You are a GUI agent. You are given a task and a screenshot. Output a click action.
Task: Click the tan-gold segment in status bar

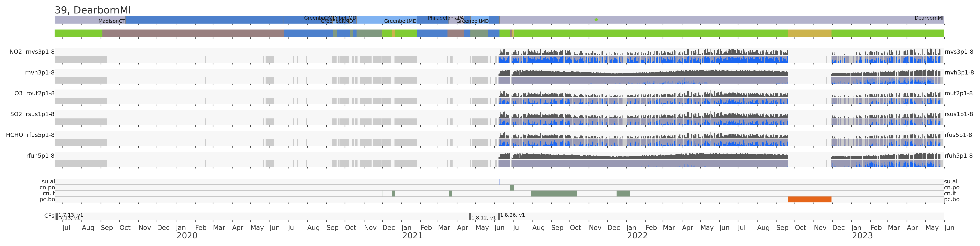tap(810, 33)
